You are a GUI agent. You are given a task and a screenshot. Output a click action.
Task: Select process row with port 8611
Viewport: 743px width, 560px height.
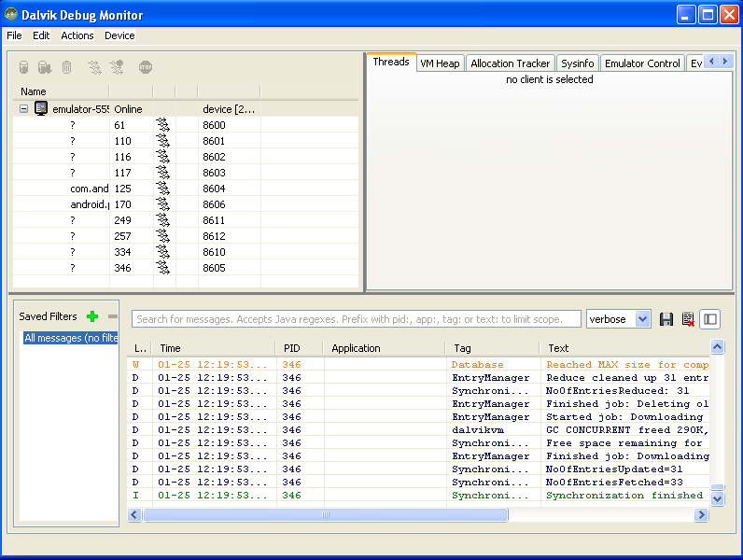(x=186, y=220)
